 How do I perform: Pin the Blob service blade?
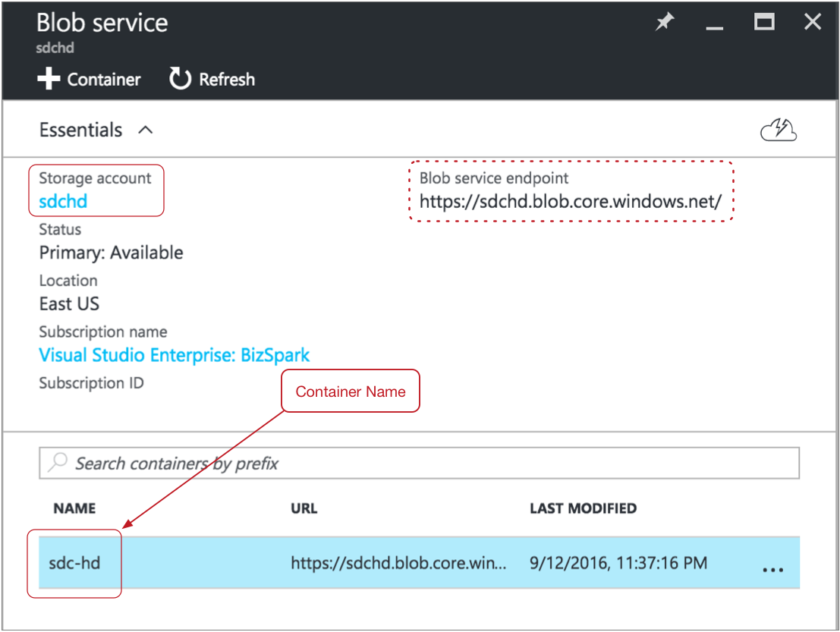pyautogui.click(x=665, y=23)
